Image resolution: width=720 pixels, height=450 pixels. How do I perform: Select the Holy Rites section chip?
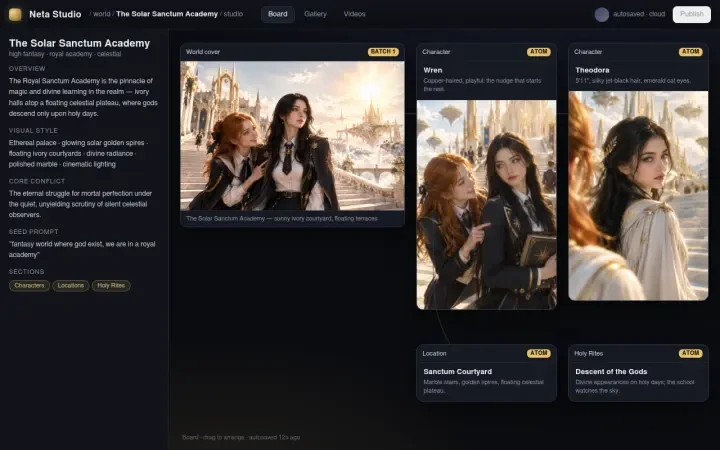(x=111, y=286)
